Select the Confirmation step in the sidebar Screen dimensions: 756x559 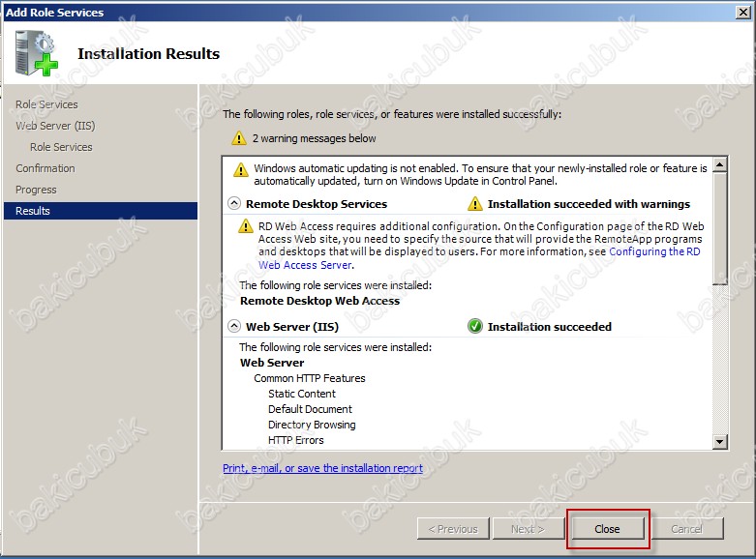pyautogui.click(x=45, y=168)
